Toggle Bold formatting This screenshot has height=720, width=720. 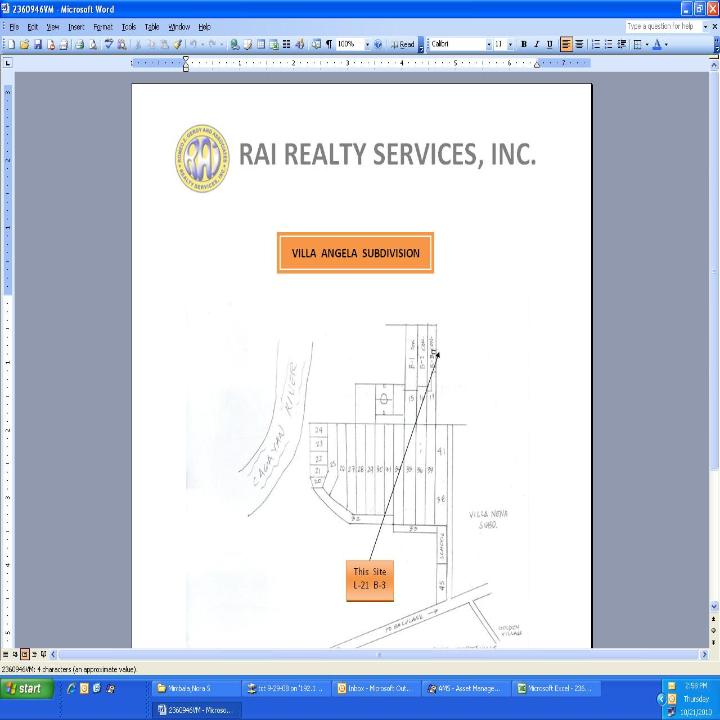coord(523,45)
